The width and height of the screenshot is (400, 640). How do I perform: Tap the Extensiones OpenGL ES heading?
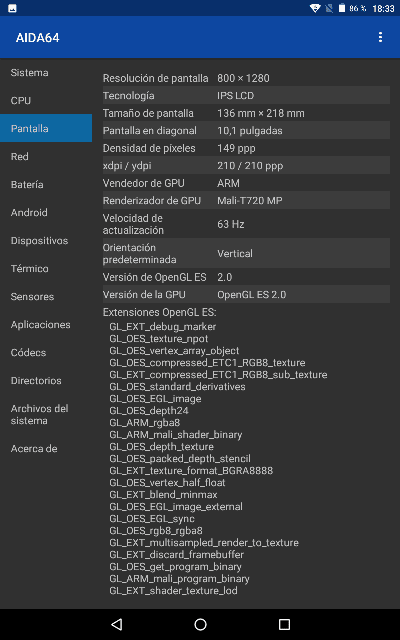160,312
